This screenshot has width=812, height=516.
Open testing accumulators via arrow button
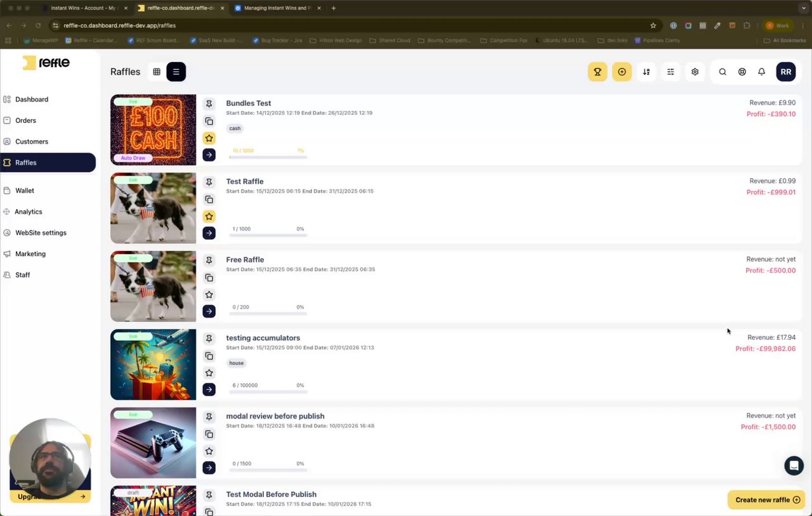(x=209, y=389)
